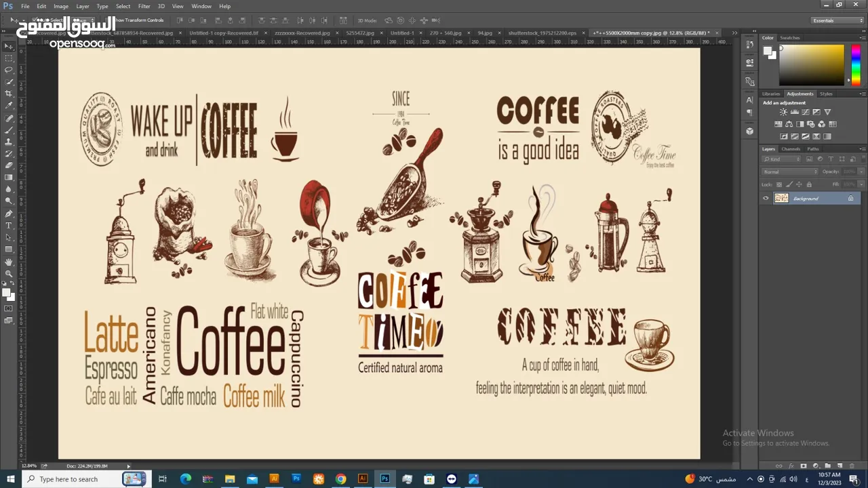Open the layer blend mode Normal dropdown
The width and height of the screenshot is (868, 488).
790,171
